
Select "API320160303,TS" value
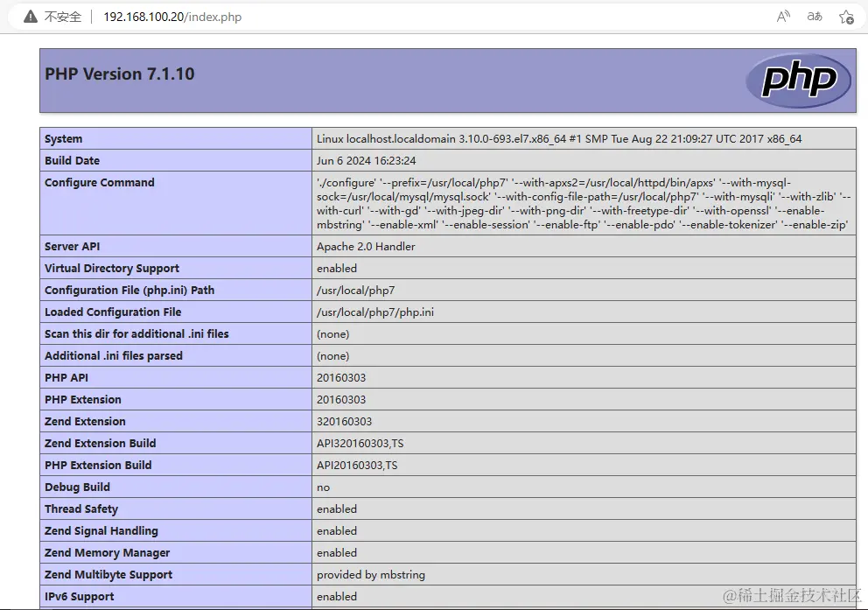[x=360, y=444]
